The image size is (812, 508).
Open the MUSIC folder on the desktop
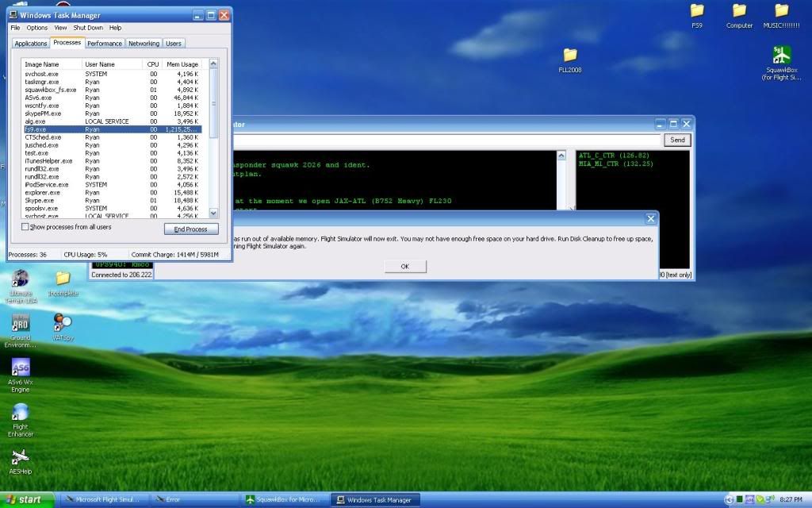coord(781,11)
